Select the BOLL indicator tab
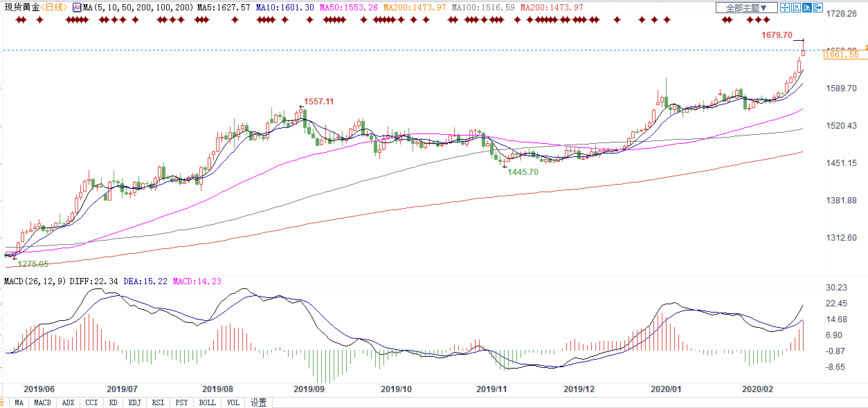 coord(207,402)
